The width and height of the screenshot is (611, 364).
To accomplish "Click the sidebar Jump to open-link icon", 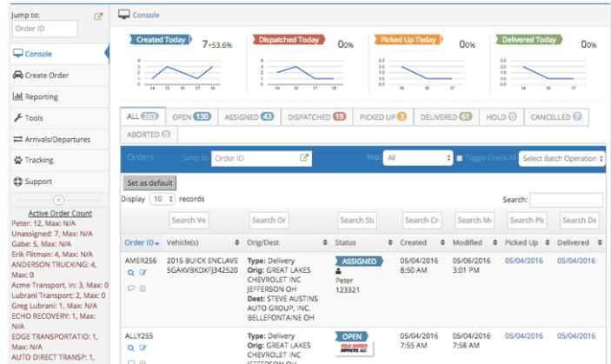I will (98, 17).
